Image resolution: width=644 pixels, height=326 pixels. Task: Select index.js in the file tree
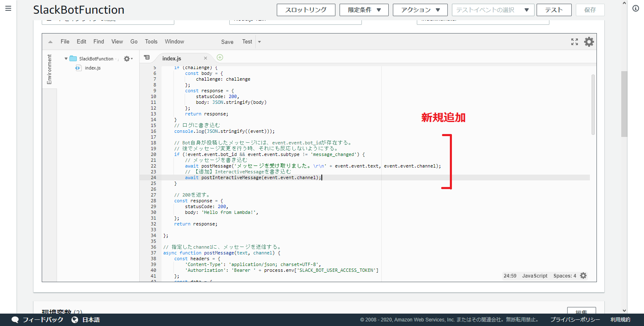(x=93, y=68)
